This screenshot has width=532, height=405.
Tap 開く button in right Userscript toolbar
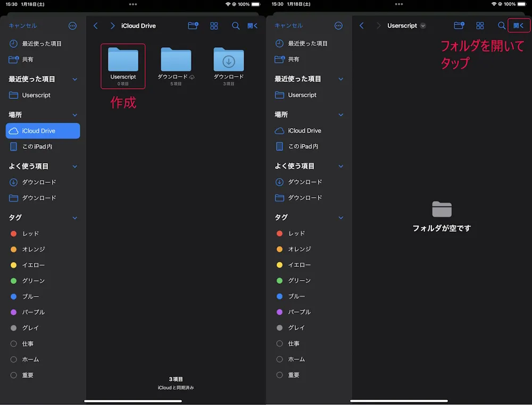coord(518,26)
